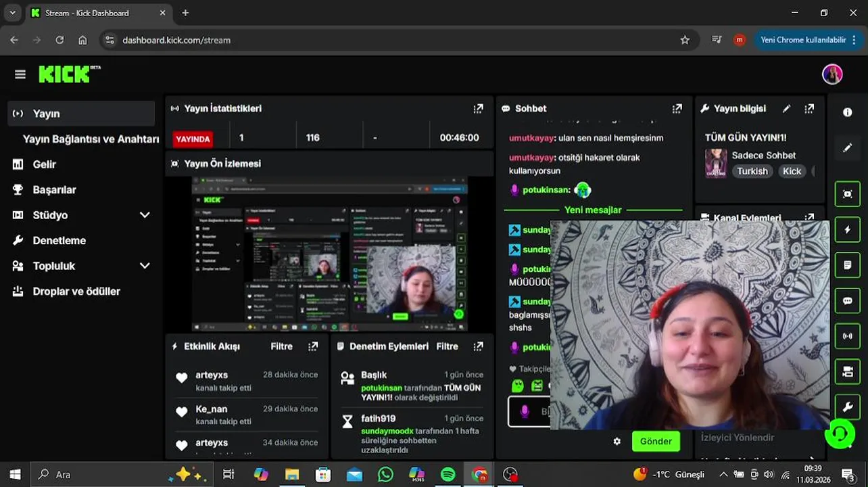Viewport: 868px width, 487px height.
Task: Open chat settings gear icon
Action: 617,441
